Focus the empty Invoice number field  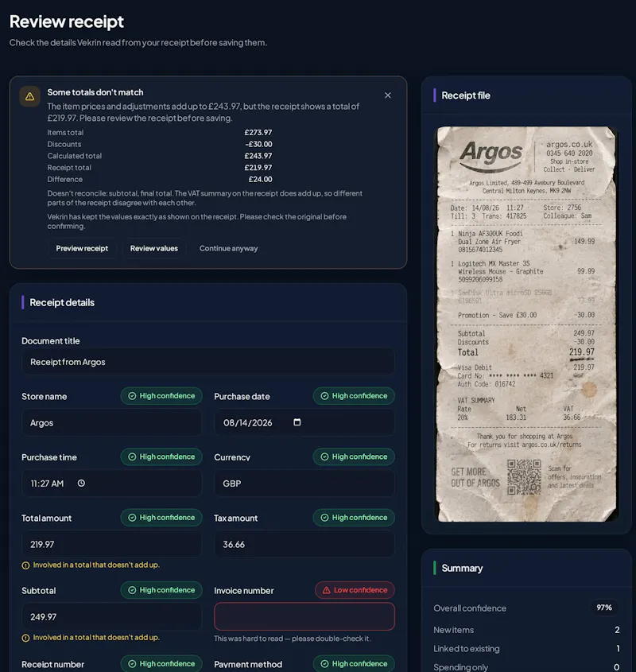pyautogui.click(x=304, y=616)
